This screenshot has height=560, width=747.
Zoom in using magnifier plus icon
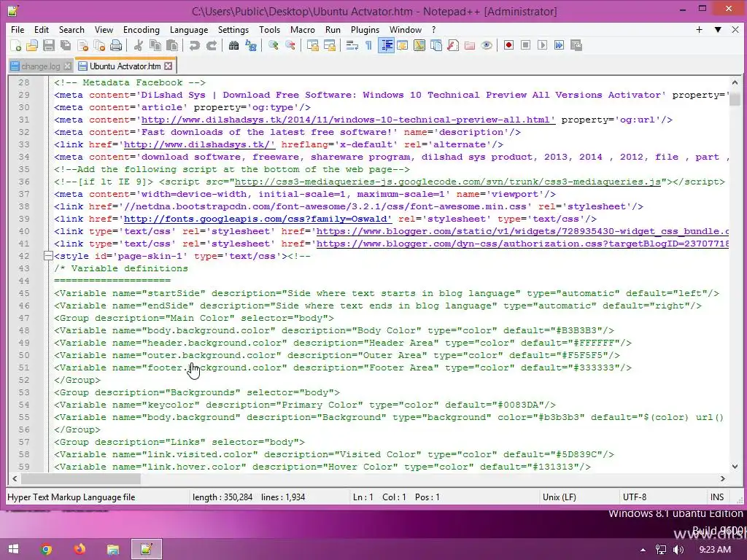273,45
